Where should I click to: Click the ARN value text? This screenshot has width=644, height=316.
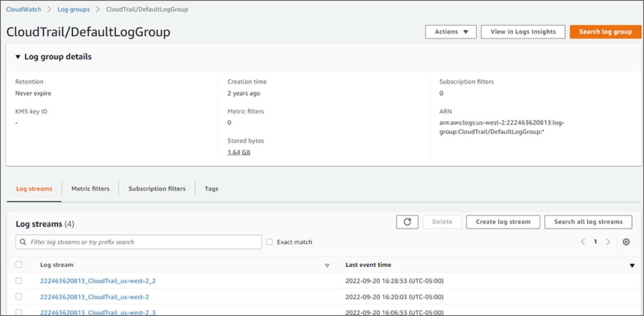click(502, 127)
